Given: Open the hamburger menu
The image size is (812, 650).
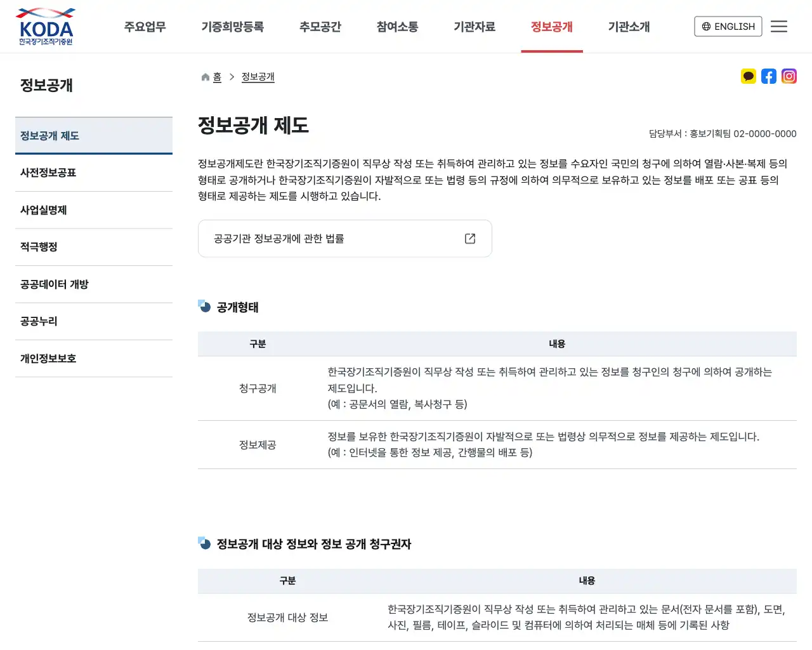Looking at the screenshot, I should tap(779, 26).
